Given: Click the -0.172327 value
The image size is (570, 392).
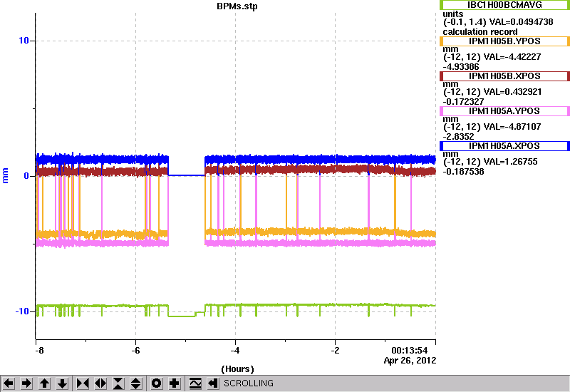Looking at the screenshot, I should 463,101.
